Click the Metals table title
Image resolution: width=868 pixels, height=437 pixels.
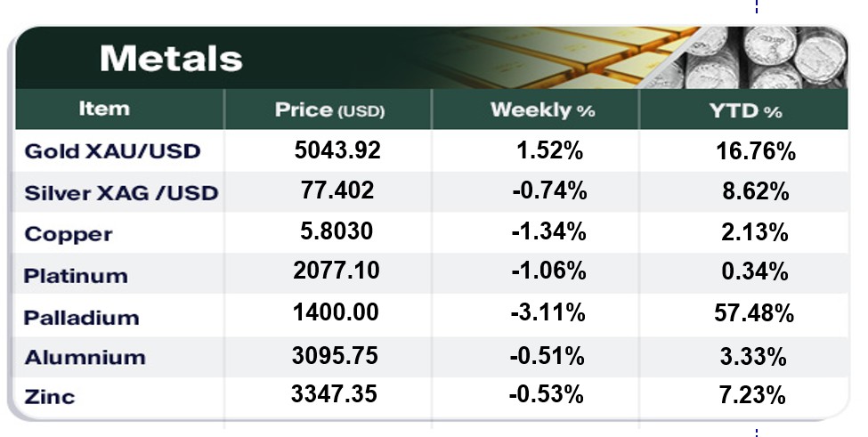click(171, 58)
